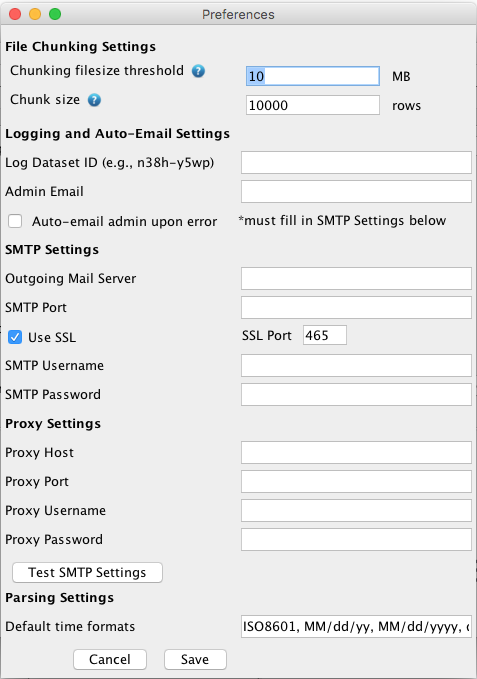The height and width of the screenshot is (679, 477).
Task: Click the Log Dataset ID input field
Action: (356, 162)
